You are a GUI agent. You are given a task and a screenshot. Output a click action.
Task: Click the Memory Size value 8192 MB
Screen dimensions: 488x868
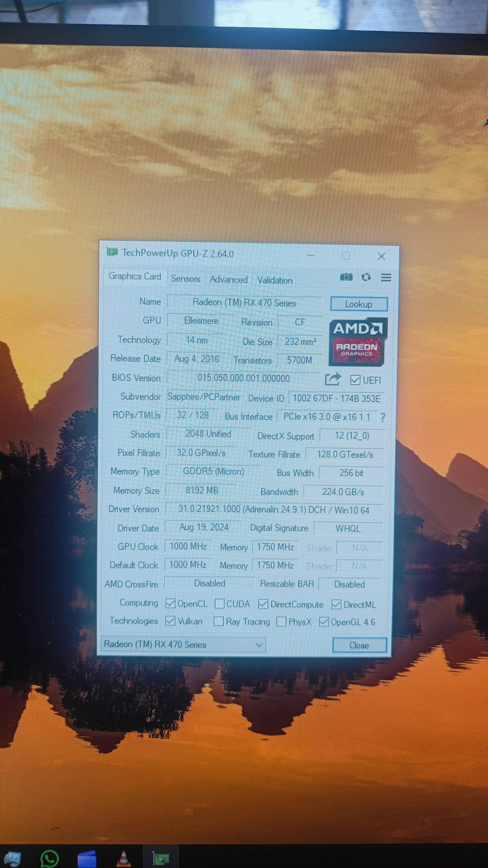coord(202,490)
